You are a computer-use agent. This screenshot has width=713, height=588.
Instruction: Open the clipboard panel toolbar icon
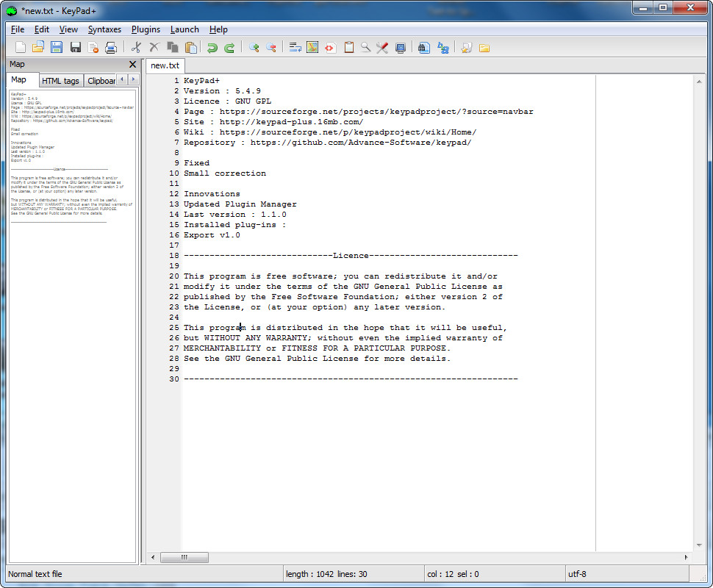coord(348,47)
